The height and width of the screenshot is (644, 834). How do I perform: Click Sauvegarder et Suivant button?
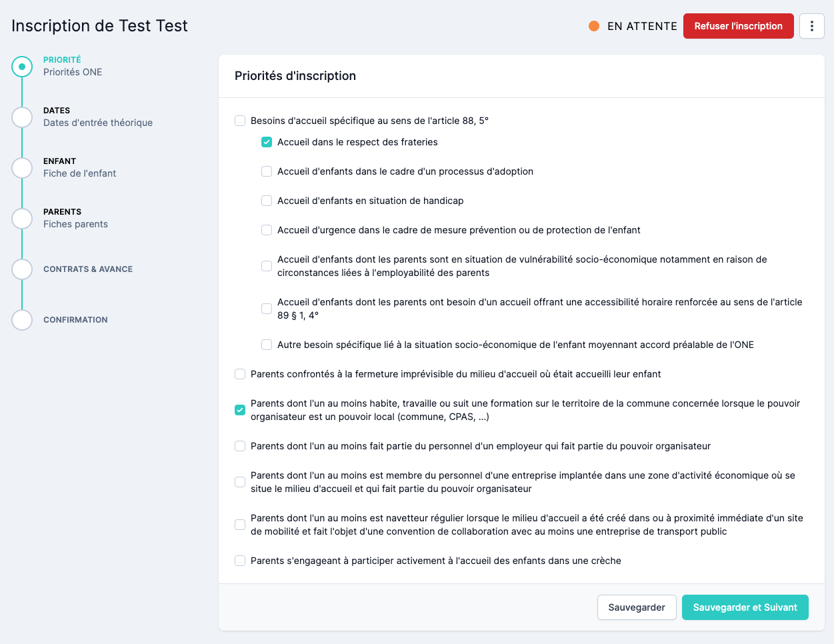[x=745, y=607]
